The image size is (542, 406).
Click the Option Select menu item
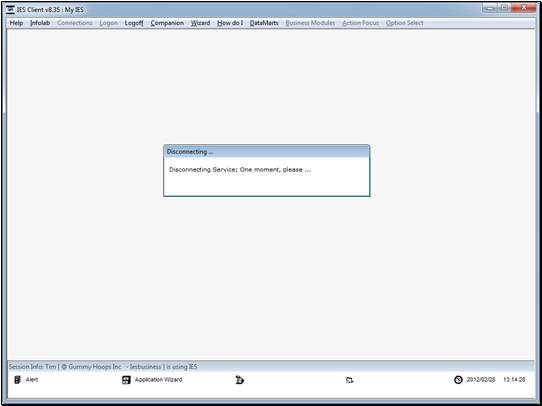pyautogui.click(x=404, y=23)
